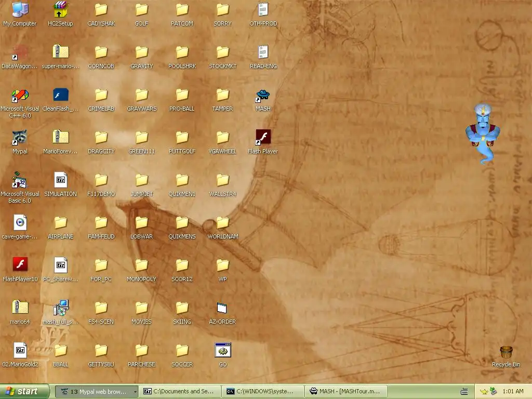532x399 pixels.
Task: Open the Windows start menu
Action: 24,391
